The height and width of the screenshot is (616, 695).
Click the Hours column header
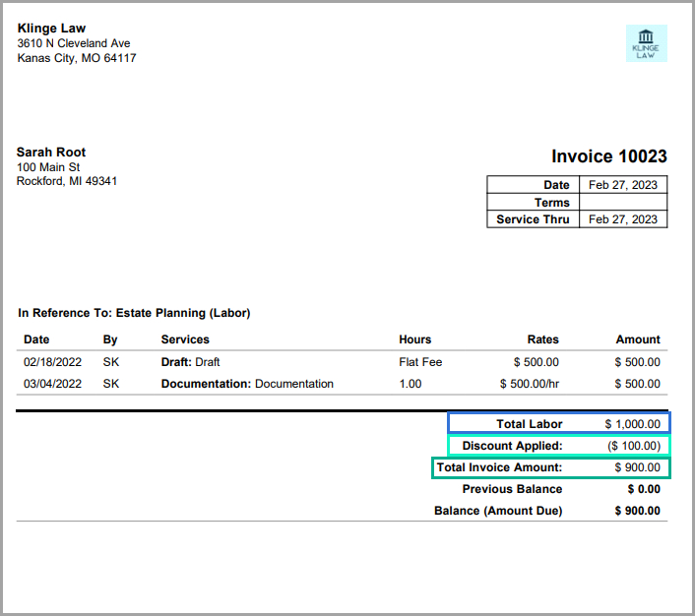click(414, 339)
